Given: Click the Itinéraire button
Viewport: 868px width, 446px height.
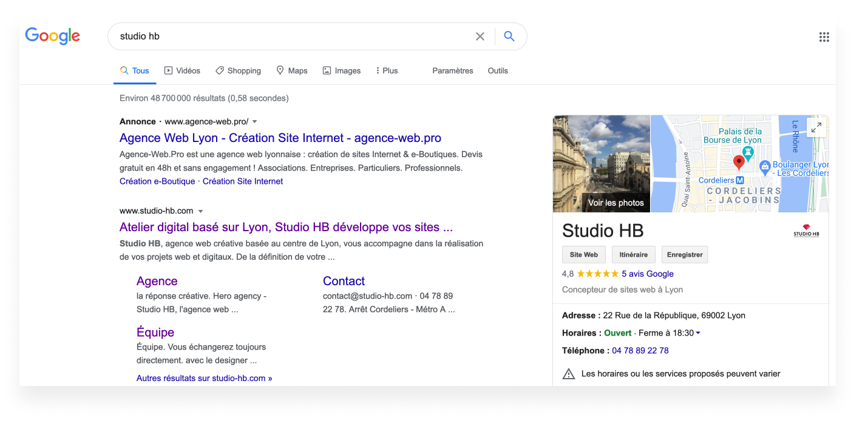Looking at the screenshot, I should [634, 255].
